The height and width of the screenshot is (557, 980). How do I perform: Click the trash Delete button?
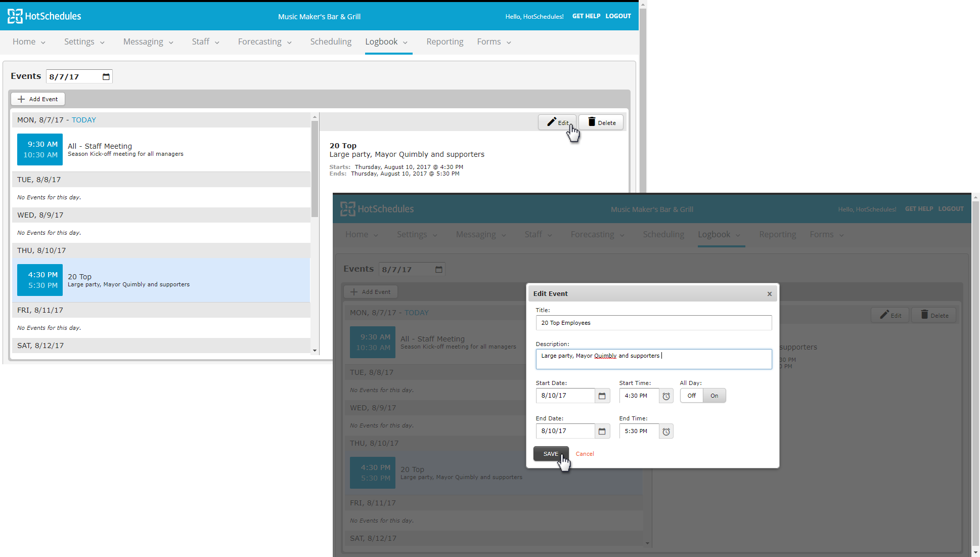pyautogui.click(x=601, y=122)
